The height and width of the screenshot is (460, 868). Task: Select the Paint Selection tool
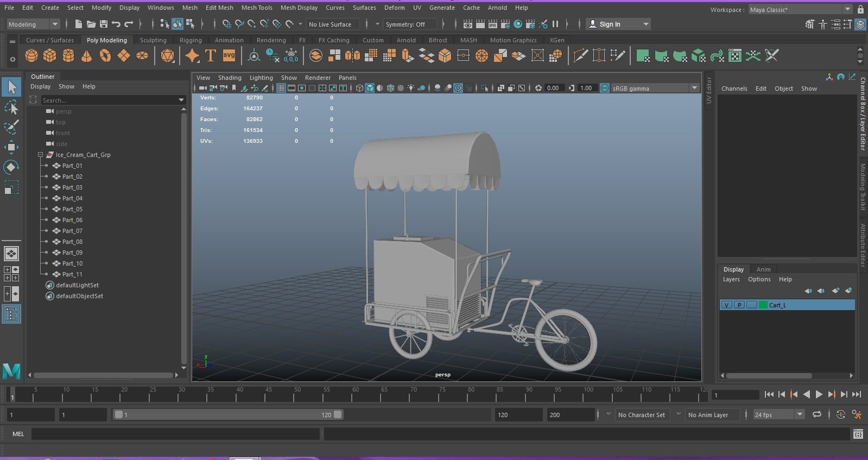[11, 127]
